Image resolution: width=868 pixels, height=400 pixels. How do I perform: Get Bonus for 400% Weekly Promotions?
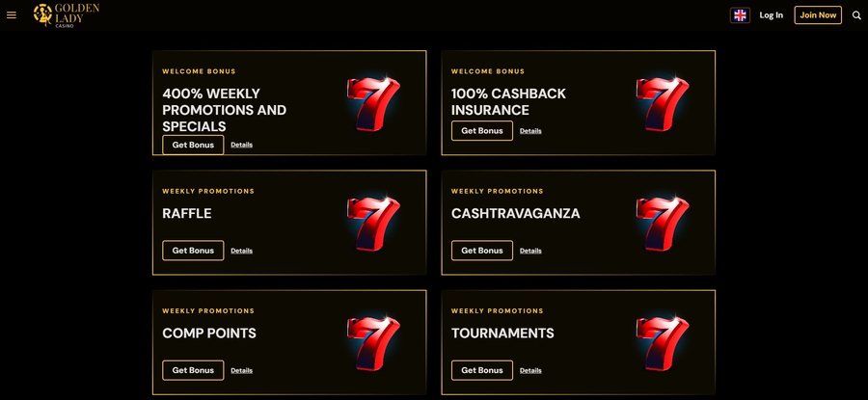click(x=193, y=145)
